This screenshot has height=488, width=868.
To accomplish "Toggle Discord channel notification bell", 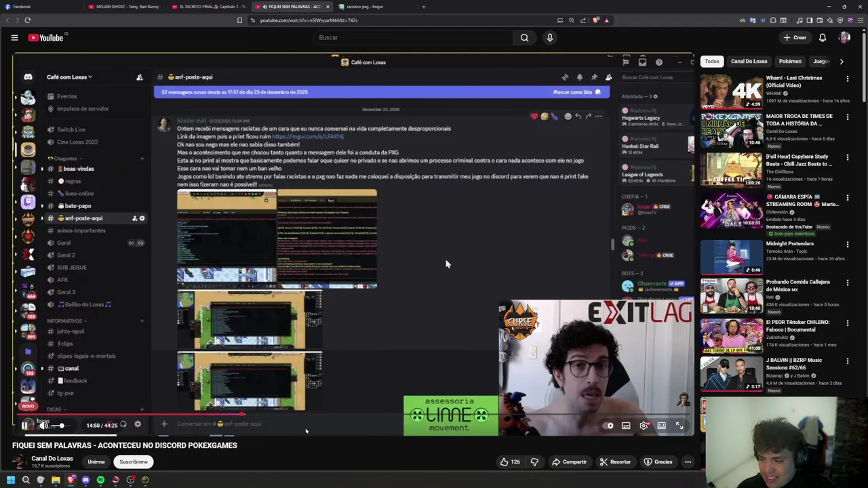I will tap(579, 77).
